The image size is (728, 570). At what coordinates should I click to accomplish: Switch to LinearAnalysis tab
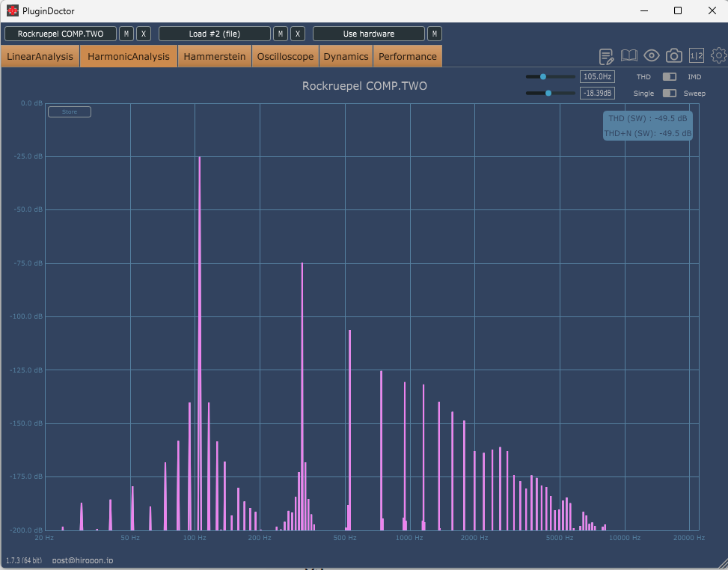[40, 56]
